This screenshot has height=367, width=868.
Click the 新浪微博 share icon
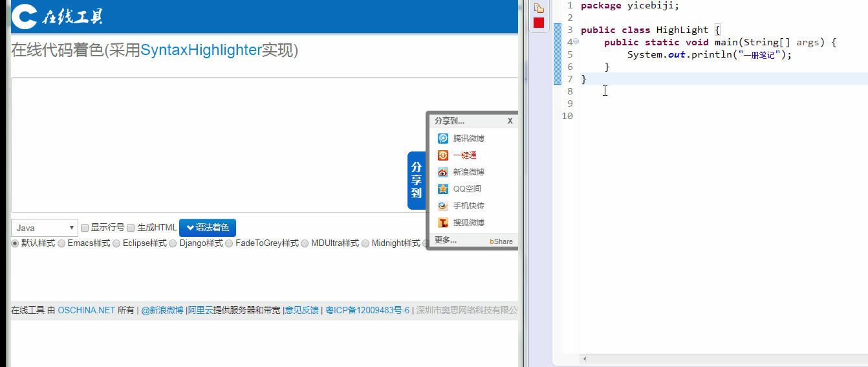[x=443, y=172]
